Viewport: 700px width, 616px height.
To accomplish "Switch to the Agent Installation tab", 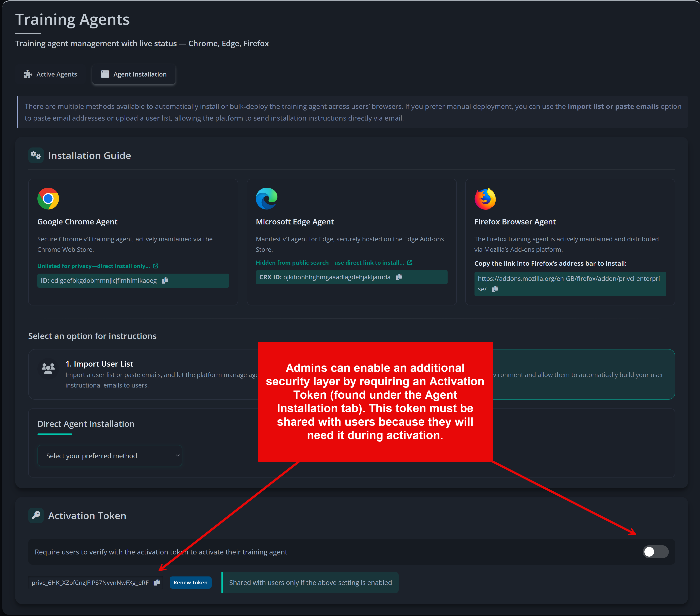I will click(x=134, y=74).
